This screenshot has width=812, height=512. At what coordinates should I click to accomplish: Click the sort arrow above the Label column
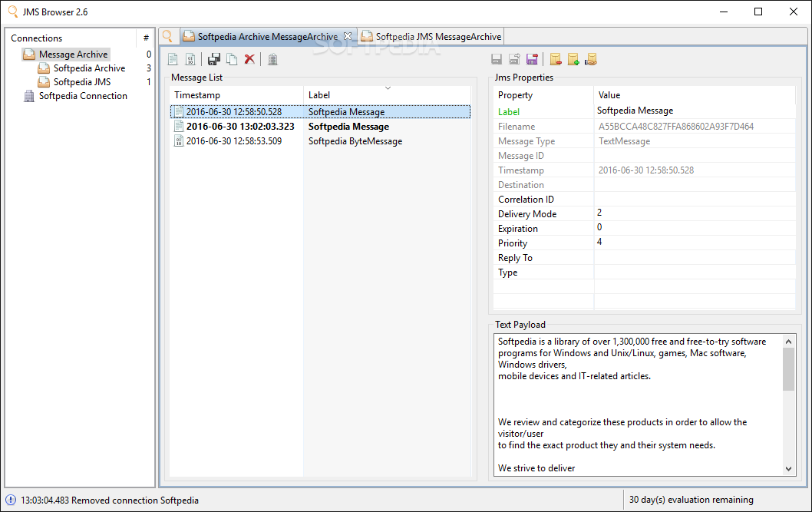[388, 88]
